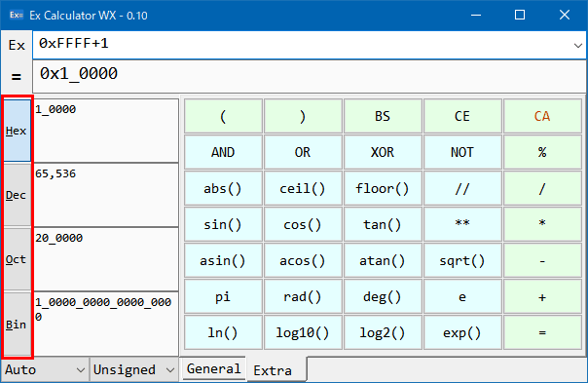Image resolution: width=588 pixels, height=383 pixels.
Task: Click the close parenthesis button
Action: (x=303, y=116)
